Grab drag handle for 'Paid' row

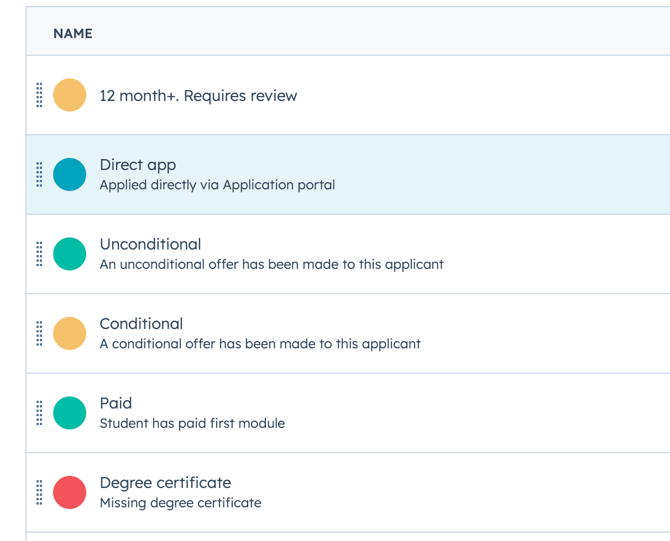(39, 413)
